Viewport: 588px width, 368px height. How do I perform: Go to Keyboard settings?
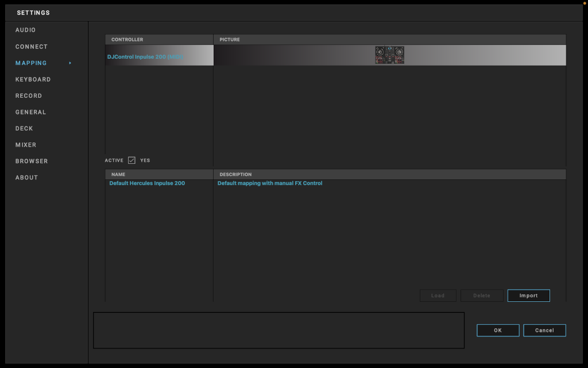(33, 79)
